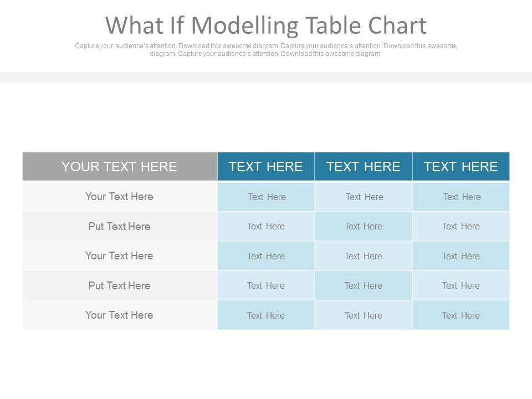Select the first blue TEXT HERE column header
Screen dimensions: 532x399
tap(266, 167)
